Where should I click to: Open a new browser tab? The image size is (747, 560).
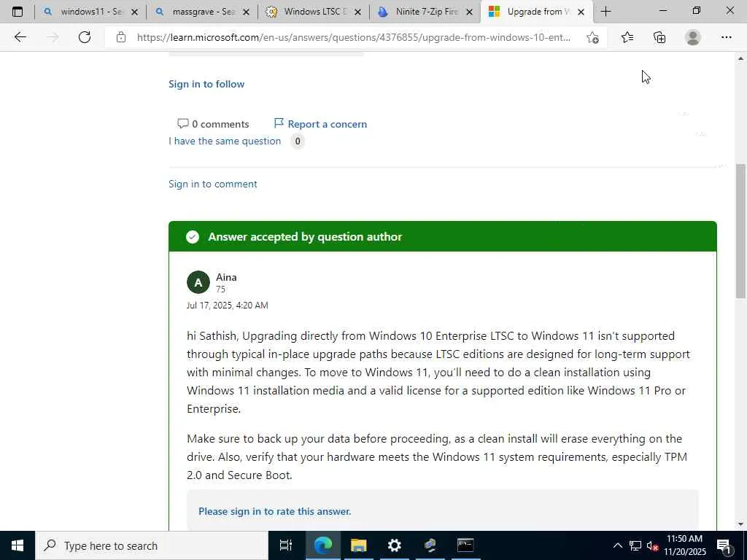605,12
